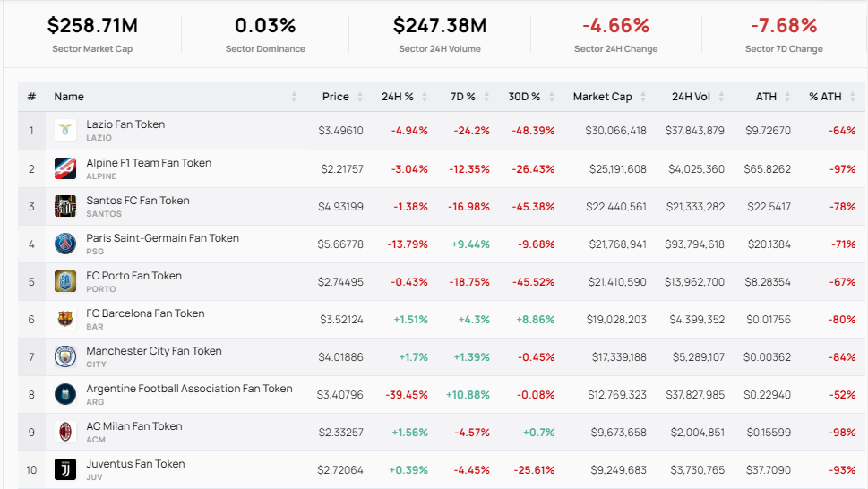Click the $258.71M sector market cap value

(92, 25)
